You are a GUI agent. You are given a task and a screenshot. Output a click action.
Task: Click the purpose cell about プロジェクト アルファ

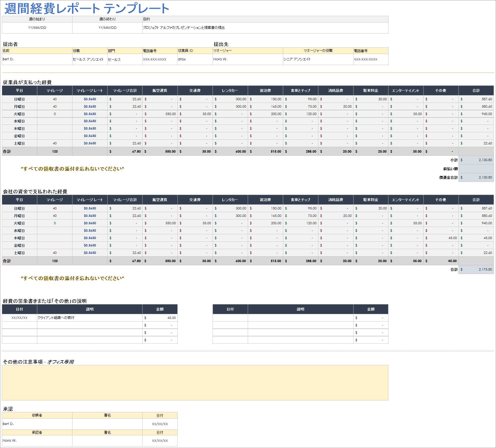point(265,28)
